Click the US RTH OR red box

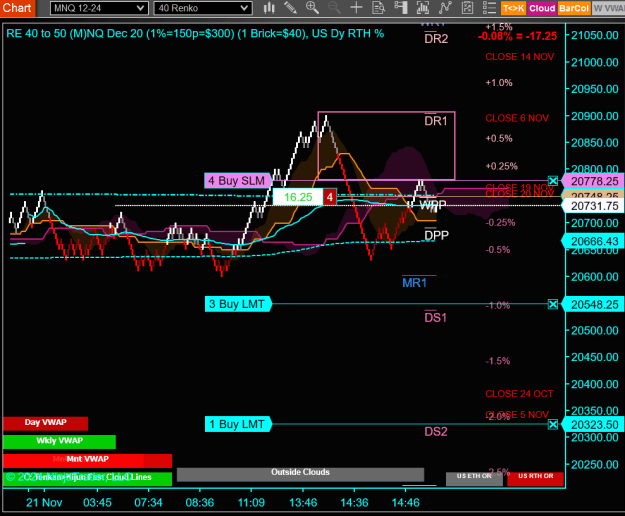click(535, 478)
